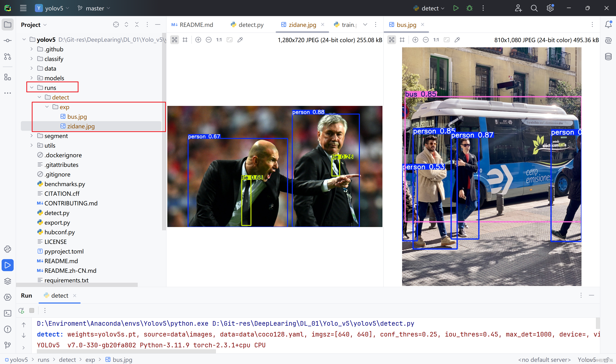Expand the segment folder
The image size is (616, 364).
click(32, 136)
